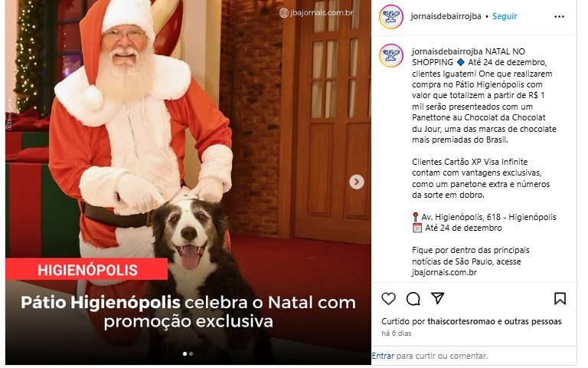Click the jbajornais.com.br globe watermark
Image resolution: width=588 pixels, height=368 pixels.
(315, 13)
